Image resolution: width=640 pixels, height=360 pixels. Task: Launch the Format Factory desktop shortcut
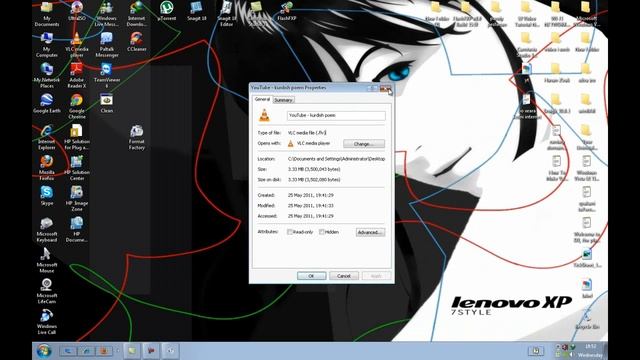point(136,137)
